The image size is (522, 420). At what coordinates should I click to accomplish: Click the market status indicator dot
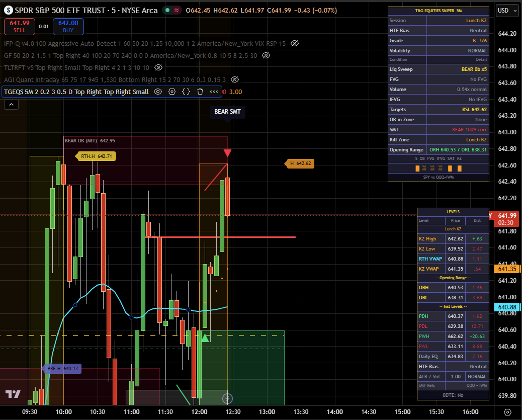pos(167,11)
